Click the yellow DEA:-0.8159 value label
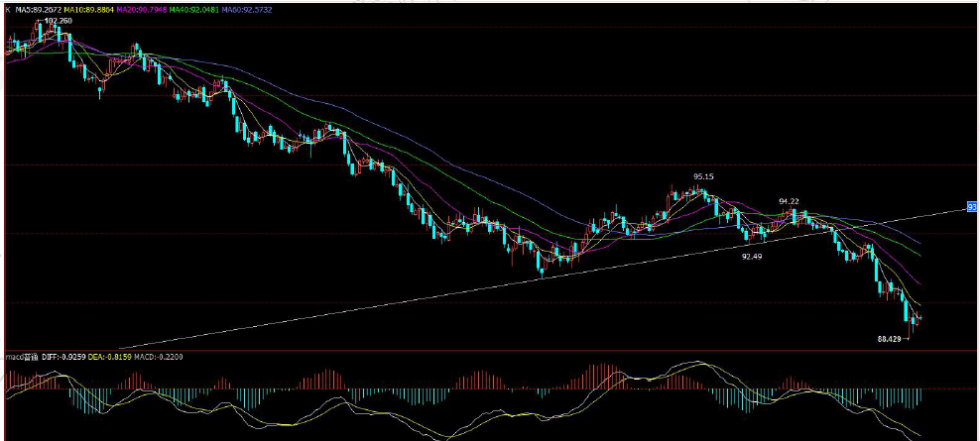This screenshot has height=441, width=980. pyautogui.click(x=110, y=358)
